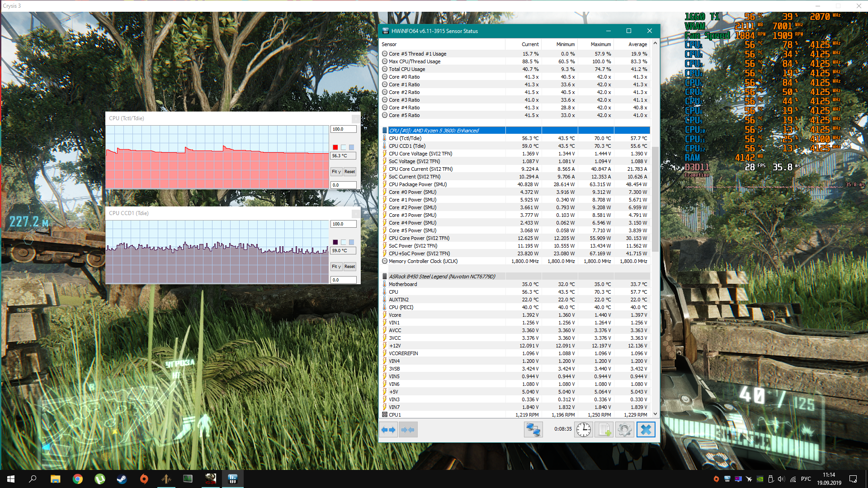Click the scroll down arrow in sensor list
Image resolution: width=868 pixels, height=488 pixels.
pyautogui.click(x=655, y=414)
